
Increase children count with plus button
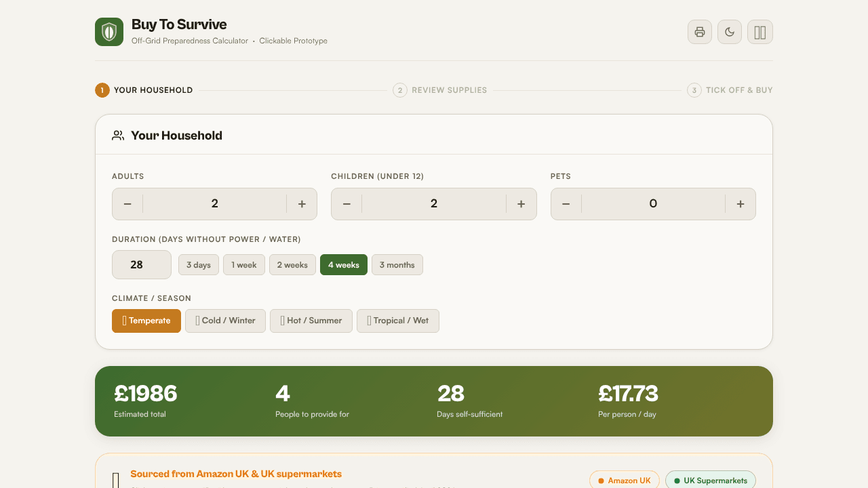coord(521,204)
